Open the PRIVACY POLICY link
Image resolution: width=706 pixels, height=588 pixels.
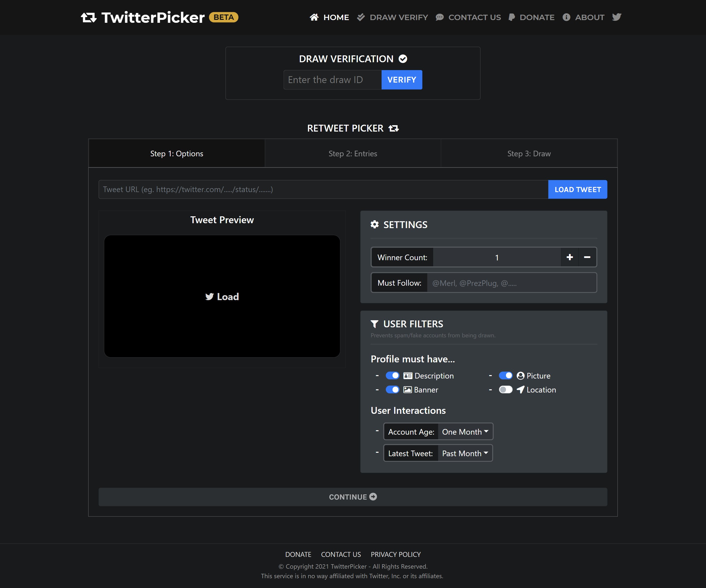[396, 554]
